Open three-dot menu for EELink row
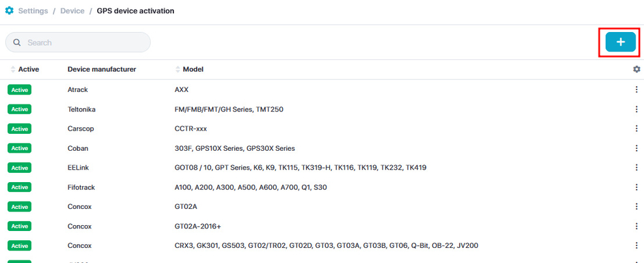This screenshot has width=644, height=263. pos(636,168)
